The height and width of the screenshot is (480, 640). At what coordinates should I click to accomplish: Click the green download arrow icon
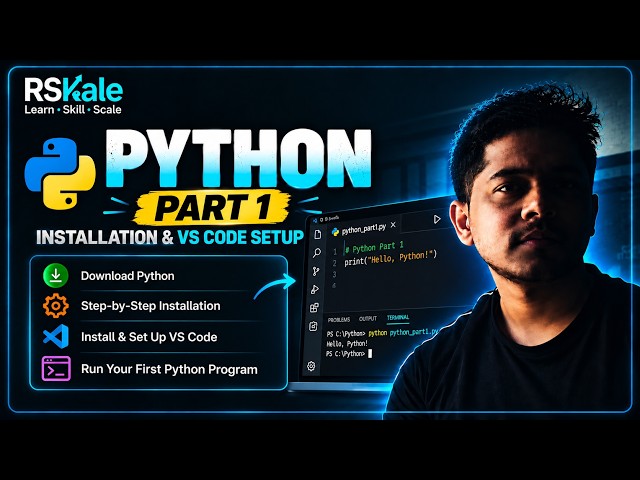click(x=56, y=276)
